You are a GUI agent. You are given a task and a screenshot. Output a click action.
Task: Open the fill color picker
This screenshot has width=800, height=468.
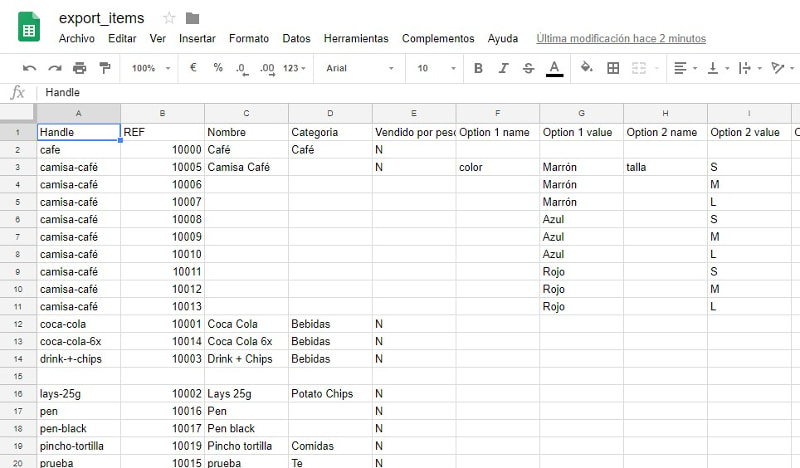tap(587, 67)
